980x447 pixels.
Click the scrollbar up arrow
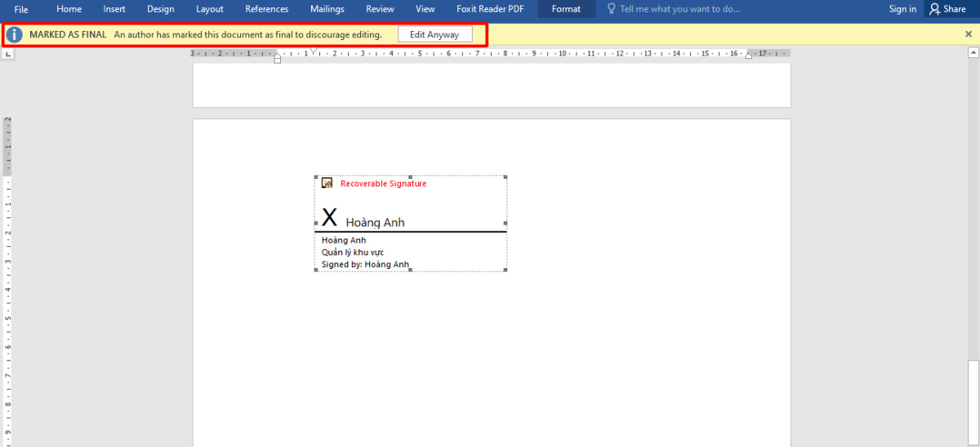[x=973, y=52]
